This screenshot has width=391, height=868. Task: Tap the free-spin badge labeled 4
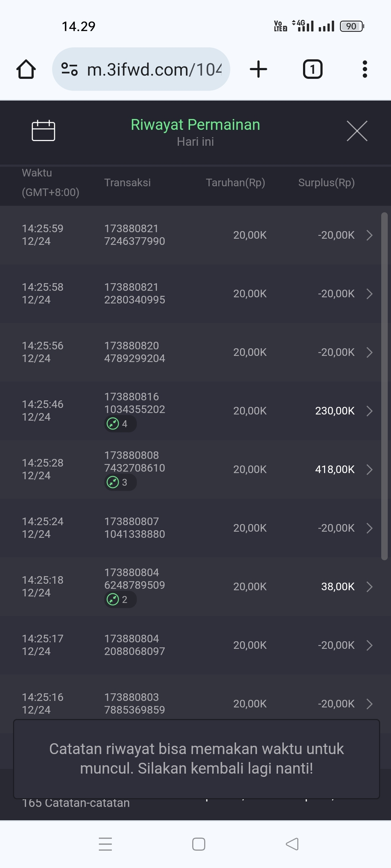click(x=120, y=424)
